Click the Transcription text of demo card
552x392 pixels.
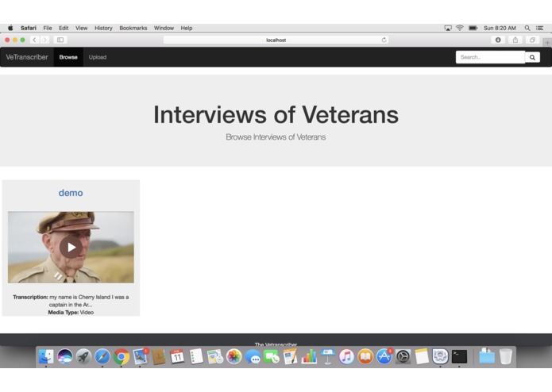71,301
